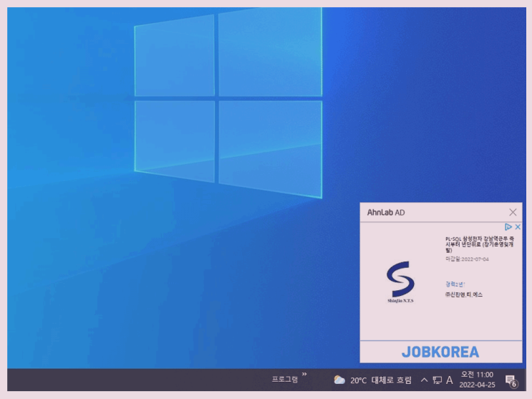
Task: Show hidden system tray icons
Action: [424, 380]
